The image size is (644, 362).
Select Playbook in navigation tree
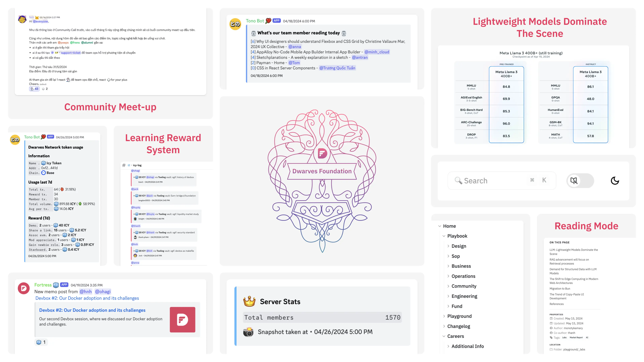pyautogui.click(x=457, y=236)
